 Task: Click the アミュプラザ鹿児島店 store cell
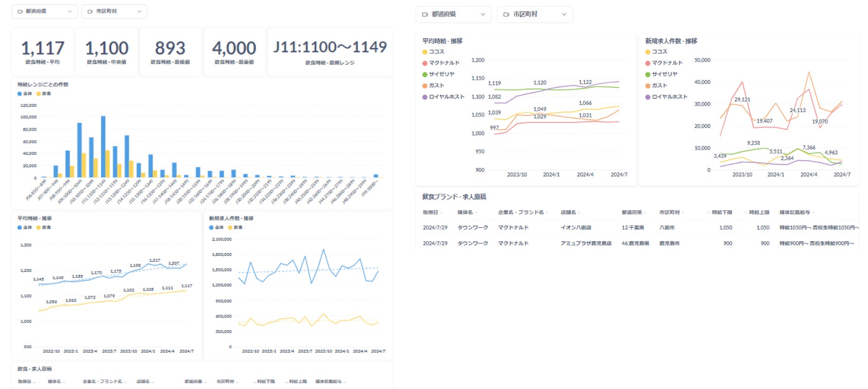586,243
